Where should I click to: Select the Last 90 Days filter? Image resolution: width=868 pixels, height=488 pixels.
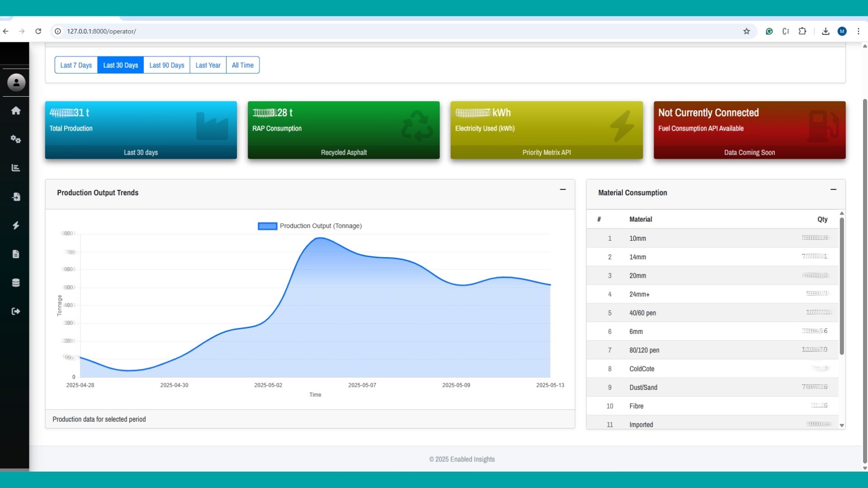(167, 65)
